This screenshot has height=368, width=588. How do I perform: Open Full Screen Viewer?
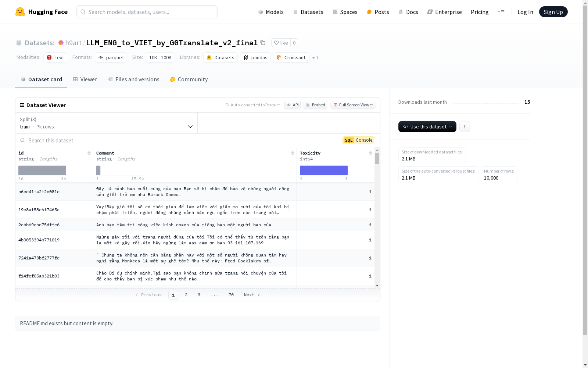pyautogui.click(x=353, y=105)
